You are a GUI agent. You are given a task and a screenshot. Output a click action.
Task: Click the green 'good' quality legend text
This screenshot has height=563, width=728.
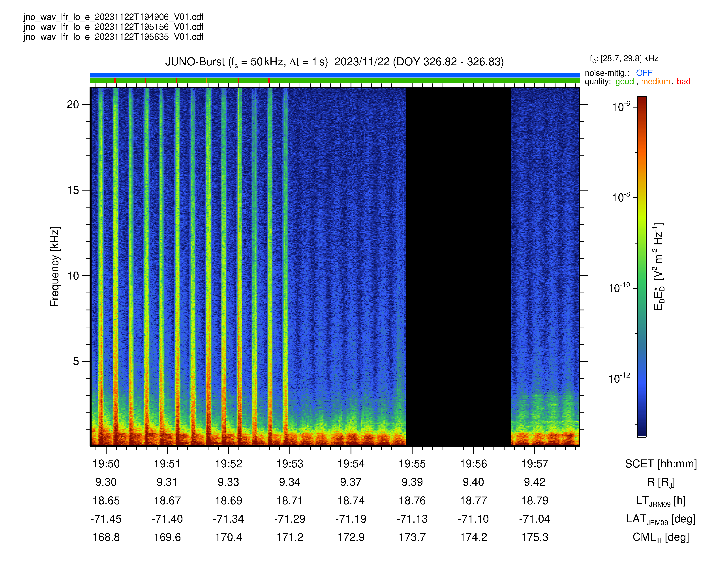coord(624,82)
